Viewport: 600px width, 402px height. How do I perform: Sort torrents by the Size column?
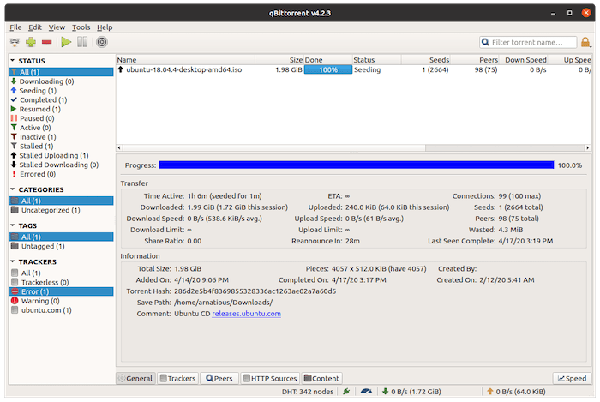tap(279, 60)
